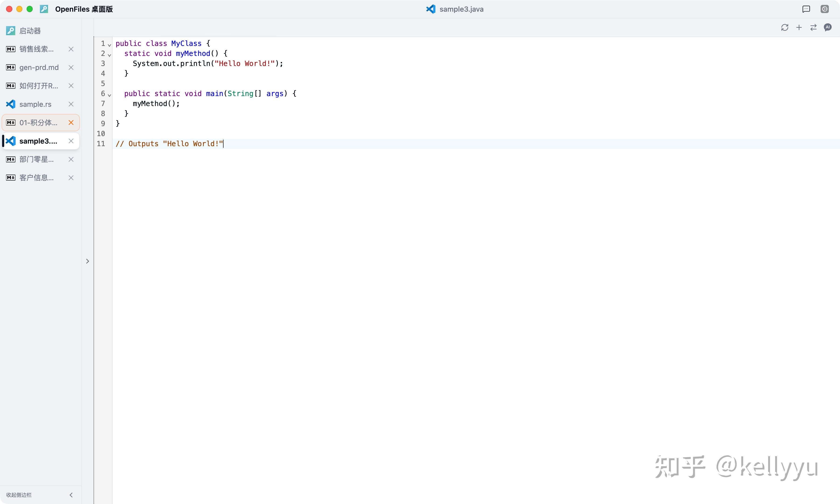Click the plus icon to add a file
The image size is (840, 504).
[799, 28]
